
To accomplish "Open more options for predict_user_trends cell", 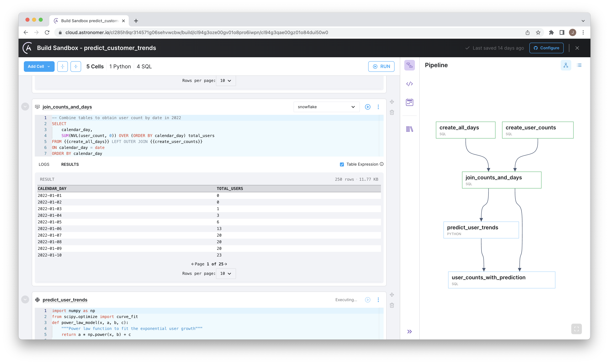I will pos(378,300).
